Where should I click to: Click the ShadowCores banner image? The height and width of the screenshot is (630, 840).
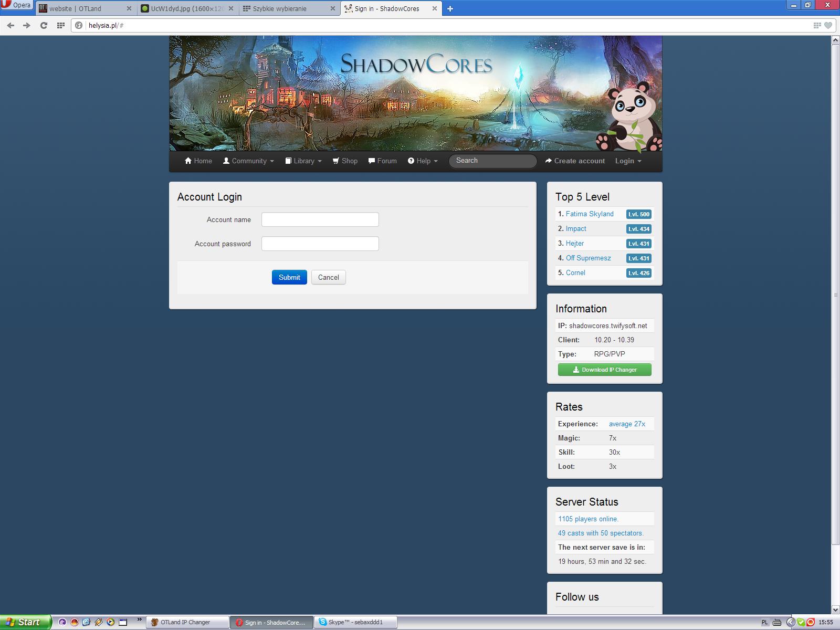[x=416, y=93]
